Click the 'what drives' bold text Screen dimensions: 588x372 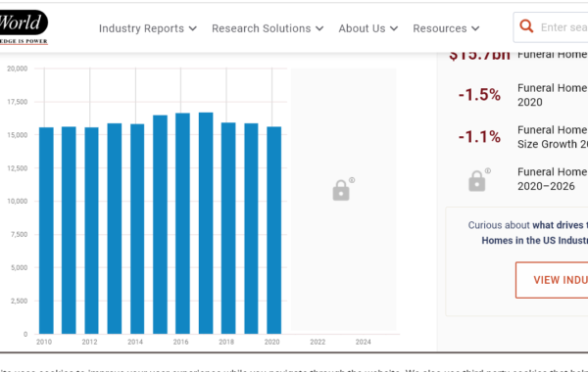click(x=558, y=225)
